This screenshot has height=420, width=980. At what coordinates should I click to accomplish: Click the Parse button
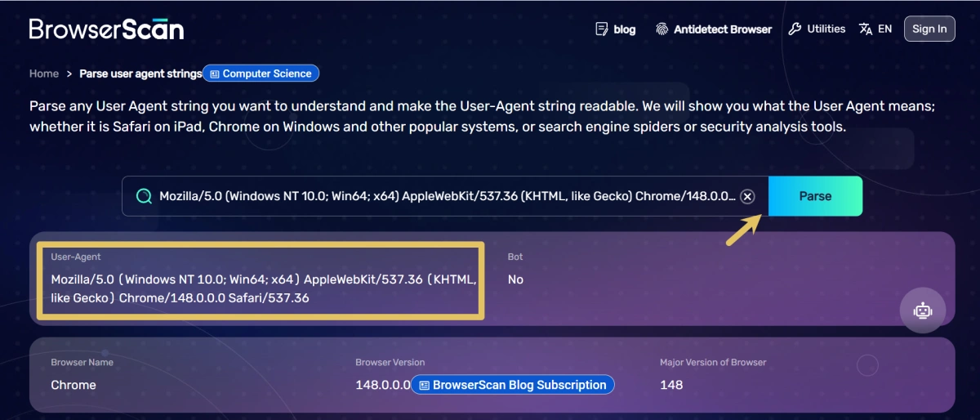pyautogui.click(x=815, y=196)
